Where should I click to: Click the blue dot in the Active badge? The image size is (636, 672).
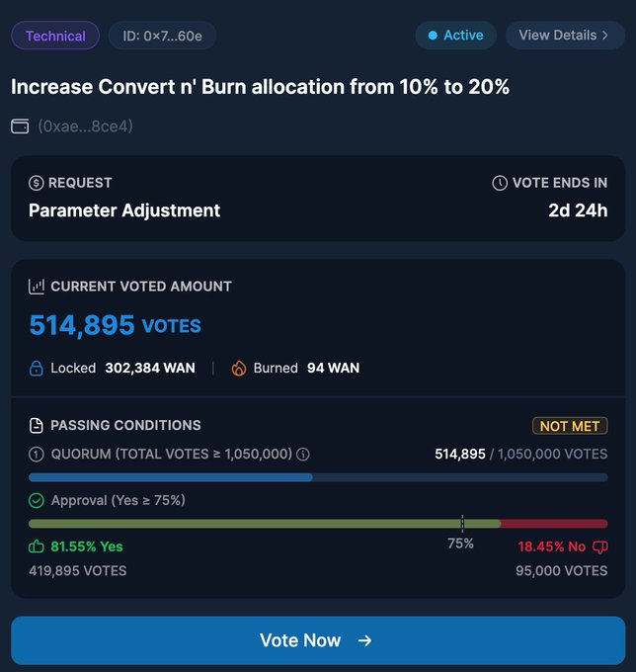click(x=433, y=36)
